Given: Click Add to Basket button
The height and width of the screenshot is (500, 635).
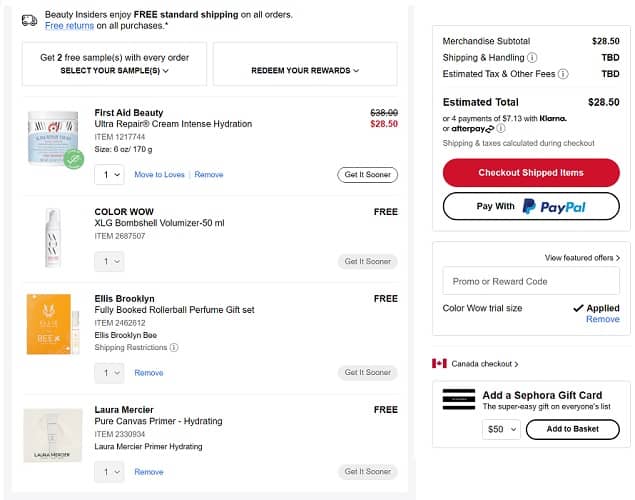Looking at the screenshot, I should pyautogui.click(x=573, y=429).
